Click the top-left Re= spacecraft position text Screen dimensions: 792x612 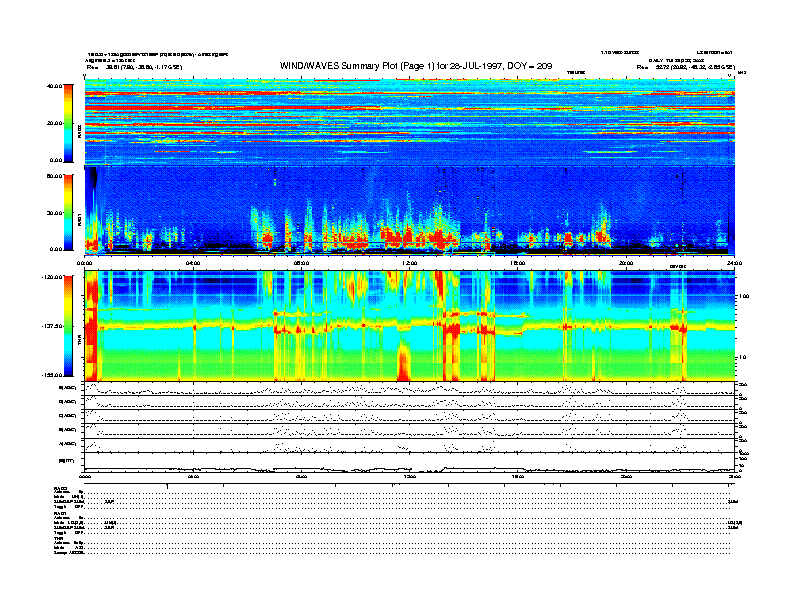tap(134, 67)
